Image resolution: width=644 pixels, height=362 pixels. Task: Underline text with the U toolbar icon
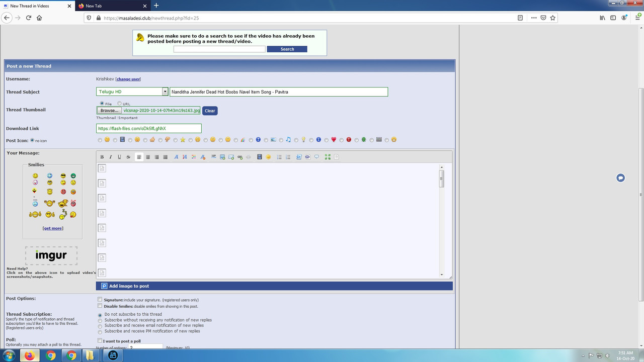pyautogui.click(x=119, y=157)
